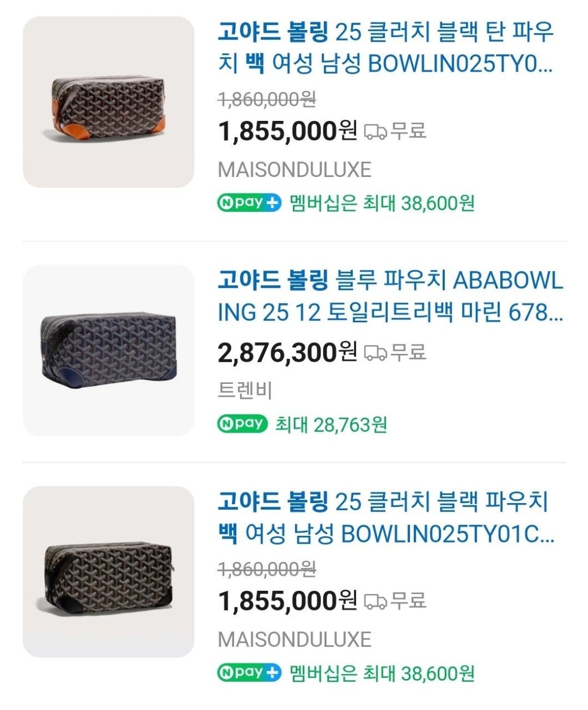Open the orange-trimmed Goyard pouch thumbnail
Viewport: 588px width, 710px height.
[109, 102]
